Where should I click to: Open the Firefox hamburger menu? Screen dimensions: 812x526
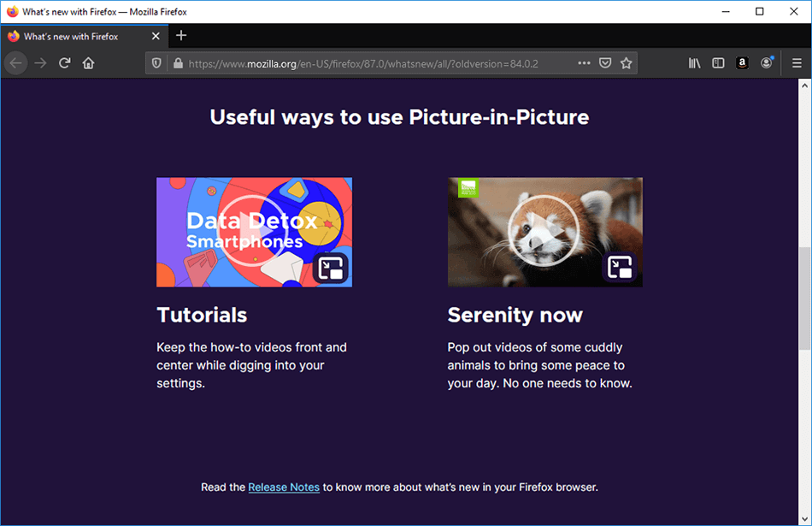[x=797, y=63]
